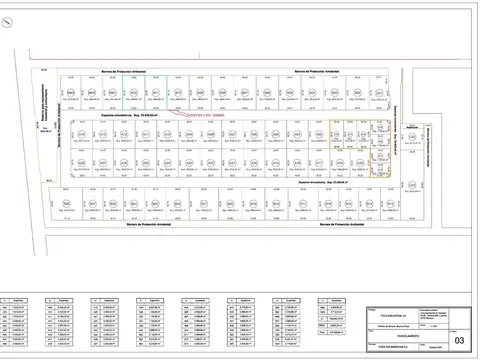Select lot circle A25
Screen dimensions: 480x360
tap(146, 163)
